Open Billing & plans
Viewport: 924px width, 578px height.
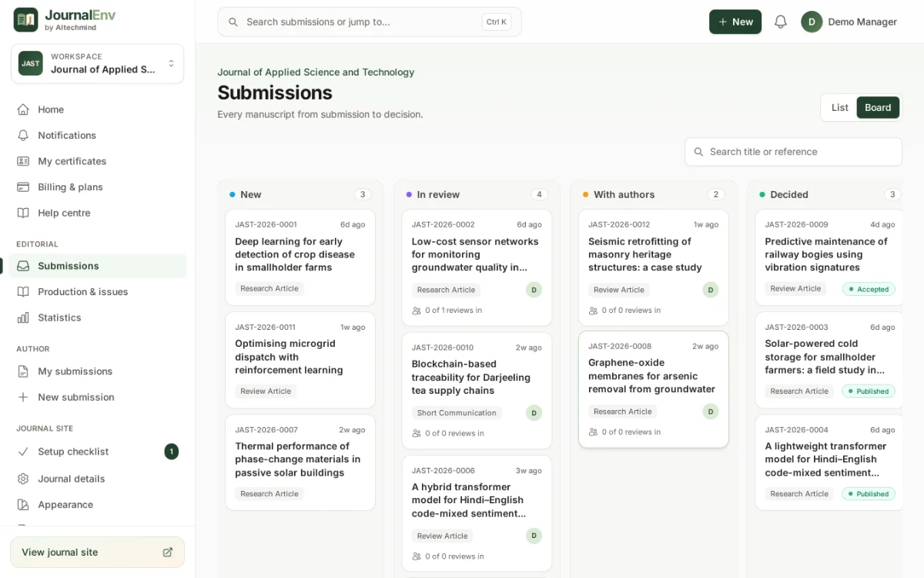(98, 187)
